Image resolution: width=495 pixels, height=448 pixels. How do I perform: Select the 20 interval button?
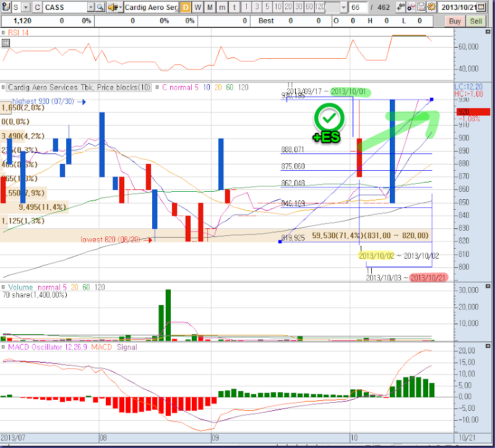pos(288,7)
